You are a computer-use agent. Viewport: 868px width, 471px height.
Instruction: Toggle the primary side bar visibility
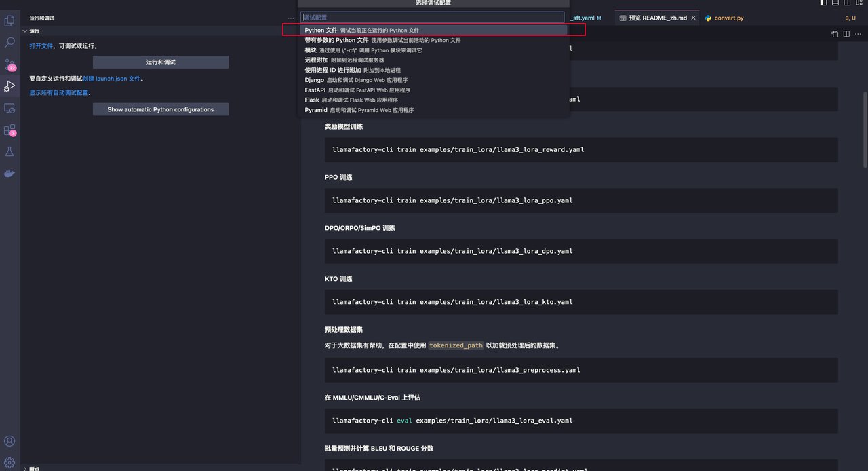click(x=822, y=3)
